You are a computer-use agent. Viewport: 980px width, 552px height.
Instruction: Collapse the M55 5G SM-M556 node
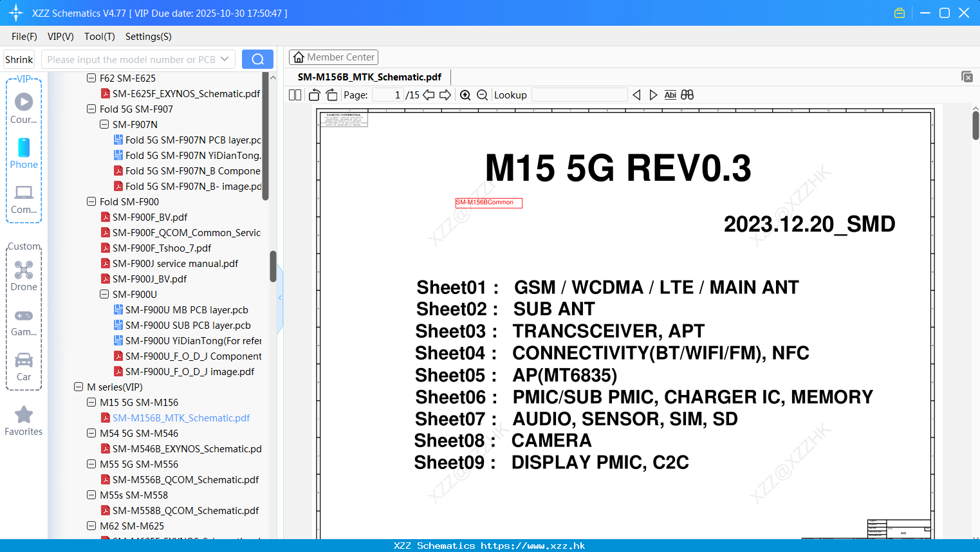point(91,465)
